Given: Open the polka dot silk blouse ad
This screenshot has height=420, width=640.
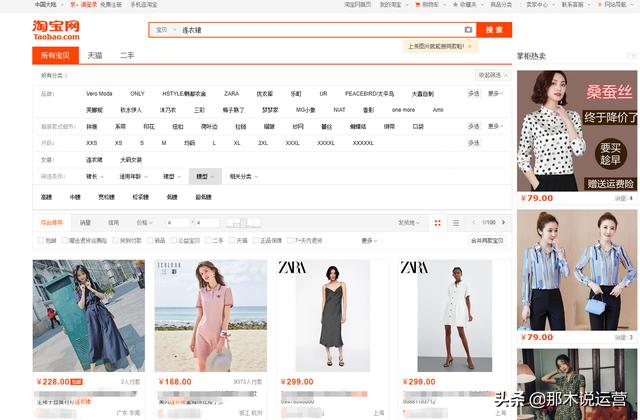Looking at the screenshot, I should [577, 131].
